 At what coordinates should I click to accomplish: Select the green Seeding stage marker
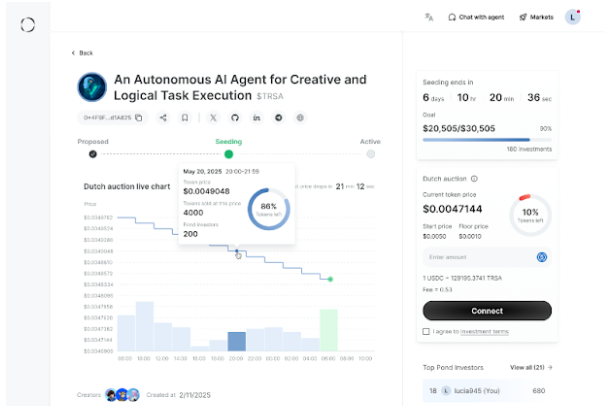pos(229,154)
